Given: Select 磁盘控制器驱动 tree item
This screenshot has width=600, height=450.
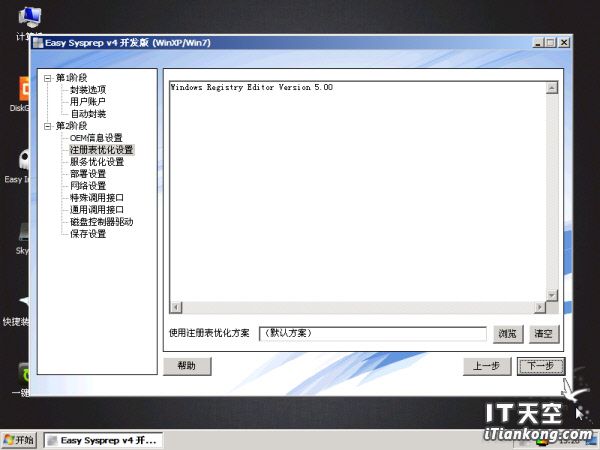Looking at the screenshot, I should coord(101,222).
